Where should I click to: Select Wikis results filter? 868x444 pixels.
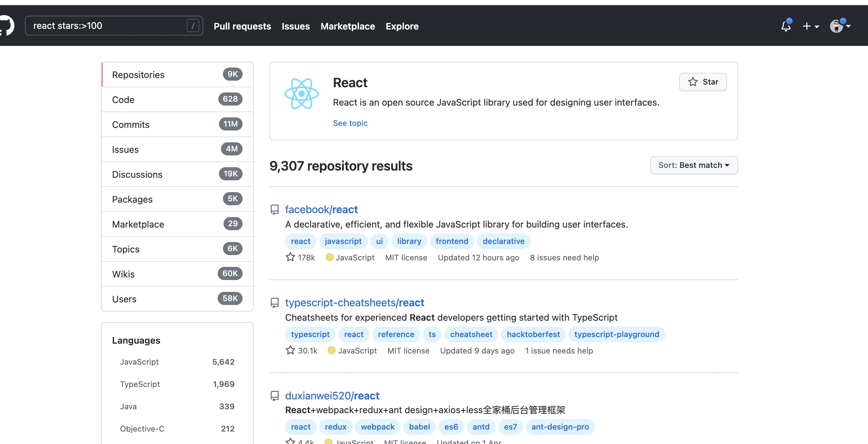pos(177,274)
